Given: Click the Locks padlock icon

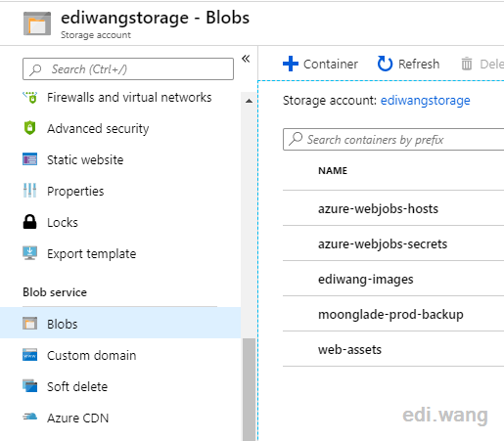Looking at the screenshot, I should [x=29, y=222].
